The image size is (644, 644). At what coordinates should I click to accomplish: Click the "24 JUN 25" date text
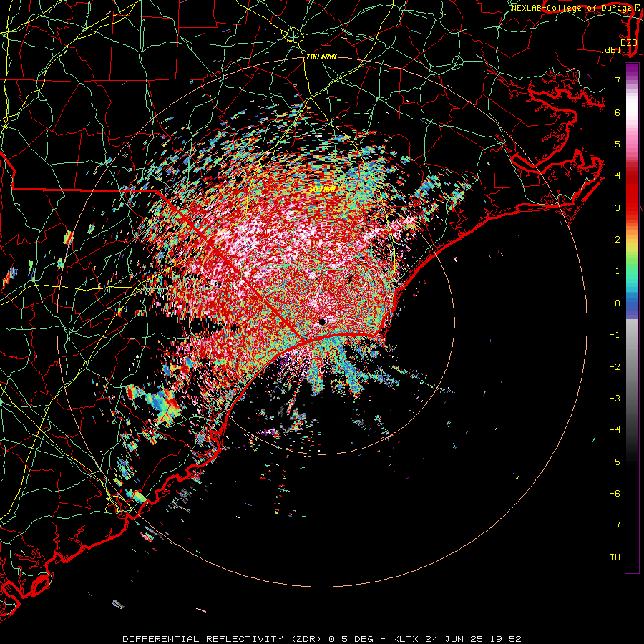(x=453, y=639)
